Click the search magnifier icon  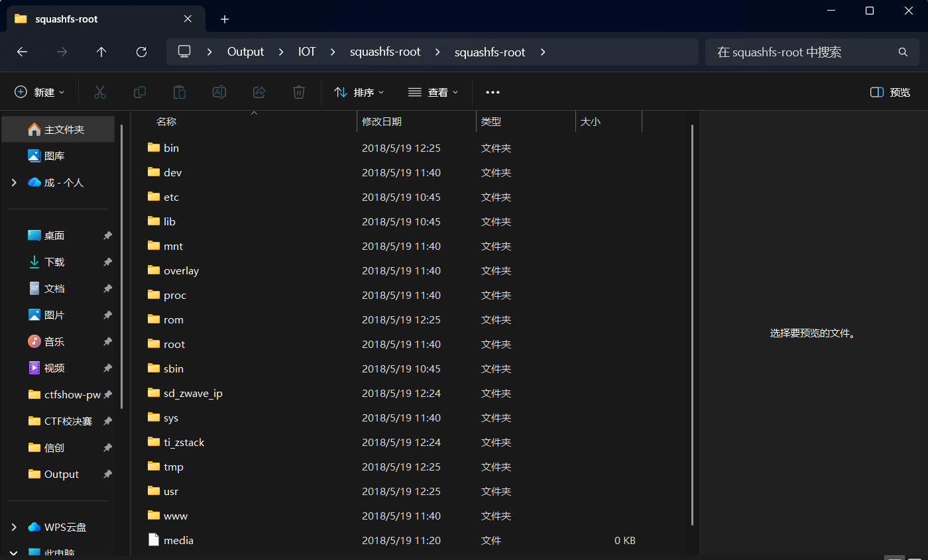tap(903, 52)
